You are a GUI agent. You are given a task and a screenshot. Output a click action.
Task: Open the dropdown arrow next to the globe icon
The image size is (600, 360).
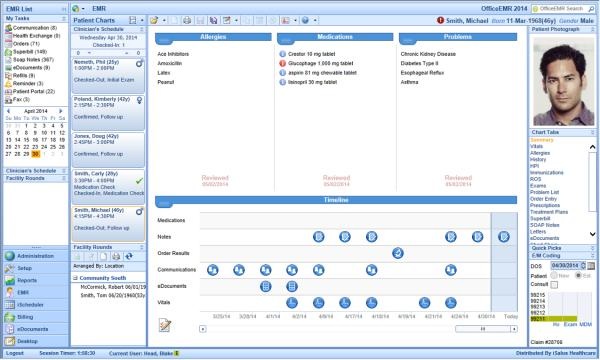click(315, 20)
